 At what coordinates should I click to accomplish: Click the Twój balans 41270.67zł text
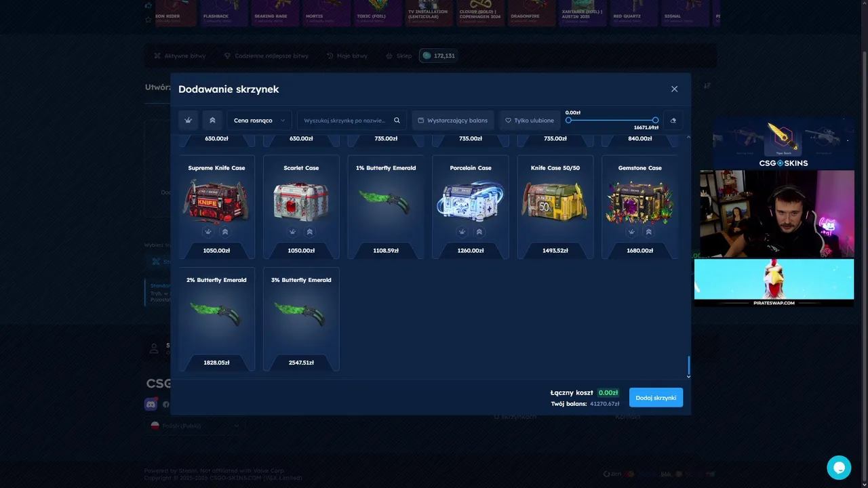(x=585, y=404)
